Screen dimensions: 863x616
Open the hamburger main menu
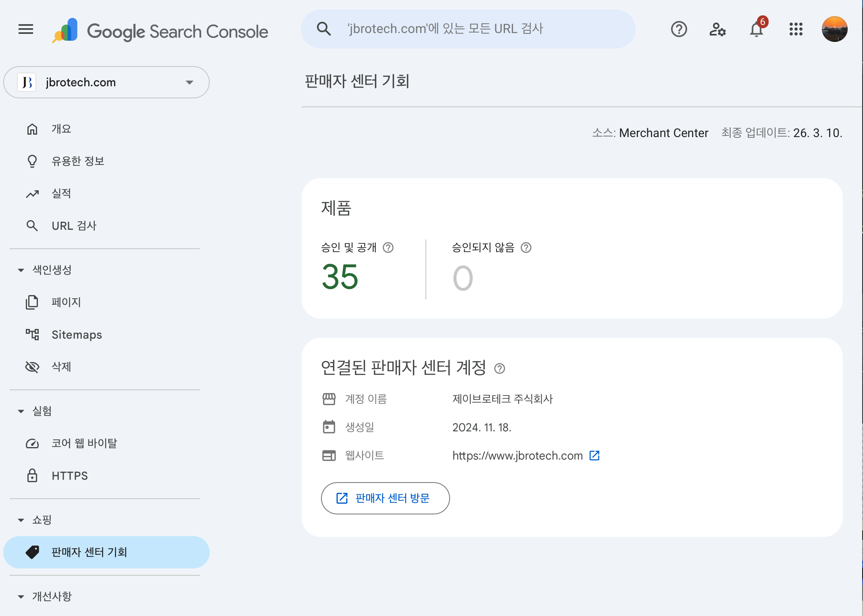pyautogui.click(x=26, y=29)
